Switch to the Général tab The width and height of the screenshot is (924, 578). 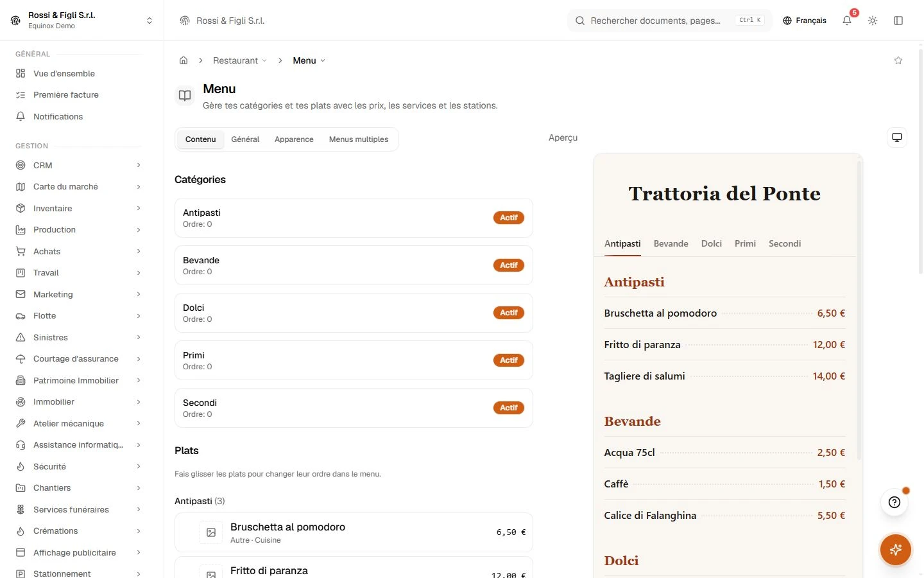[245, 139]
